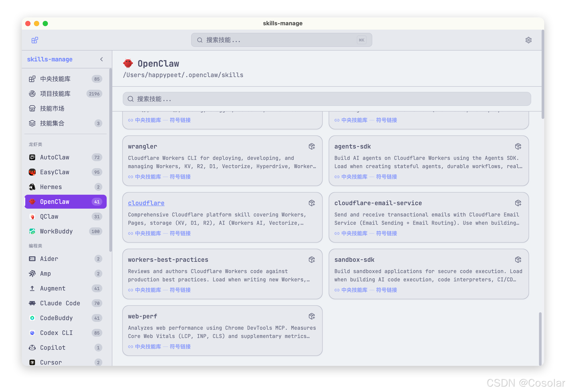Click 中央技能库 symlink link on web-perf card
Image resolution: width=566 pixels, height=392 pixels.
[x=159, y=346]
